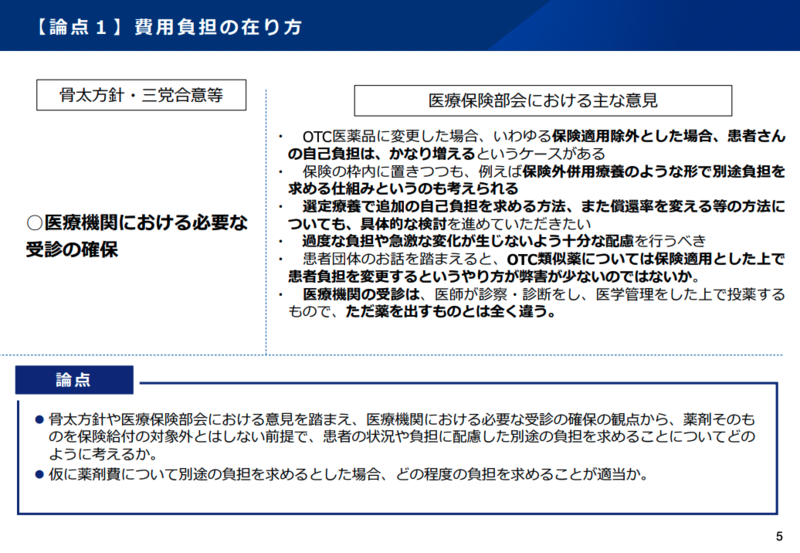The image size is (800, 553).
Task: Select the 骨太方針・三党合意等 heading box
Action: point(142,96)
